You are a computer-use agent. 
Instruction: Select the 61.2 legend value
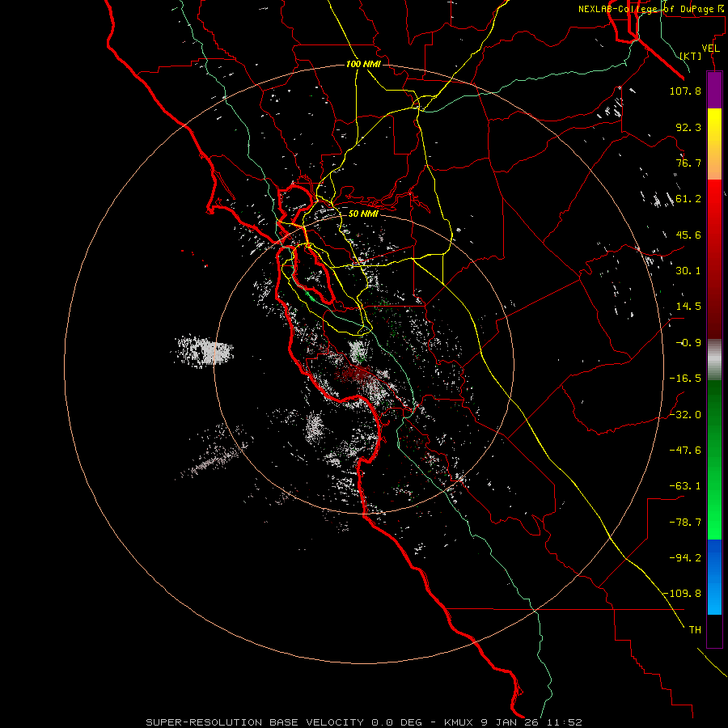688,199
